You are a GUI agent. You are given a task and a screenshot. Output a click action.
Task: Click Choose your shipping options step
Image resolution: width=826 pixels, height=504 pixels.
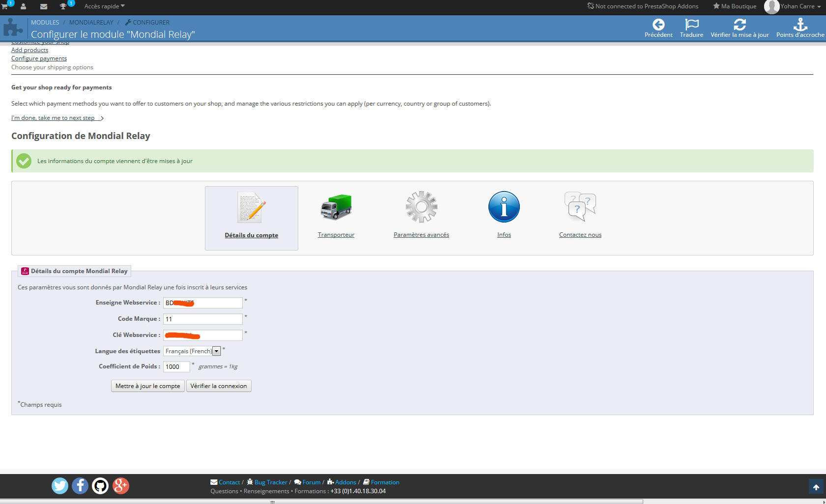tap(52, 67)
